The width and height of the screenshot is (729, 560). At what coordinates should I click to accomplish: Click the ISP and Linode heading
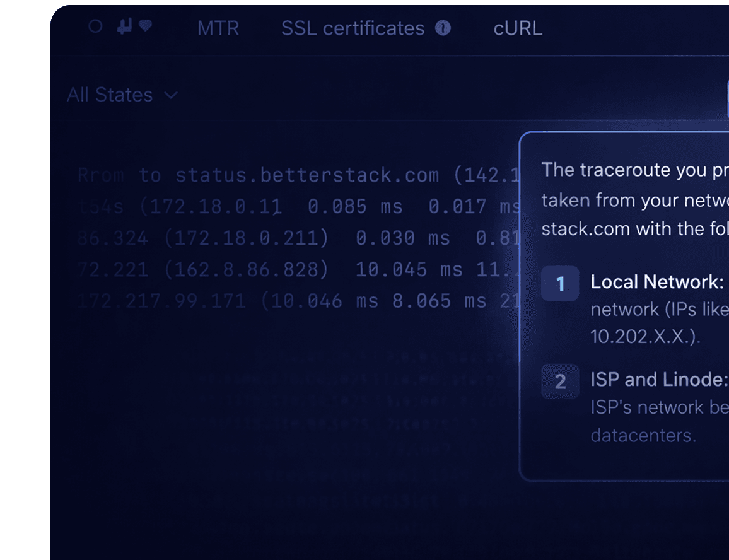(658, 379)
